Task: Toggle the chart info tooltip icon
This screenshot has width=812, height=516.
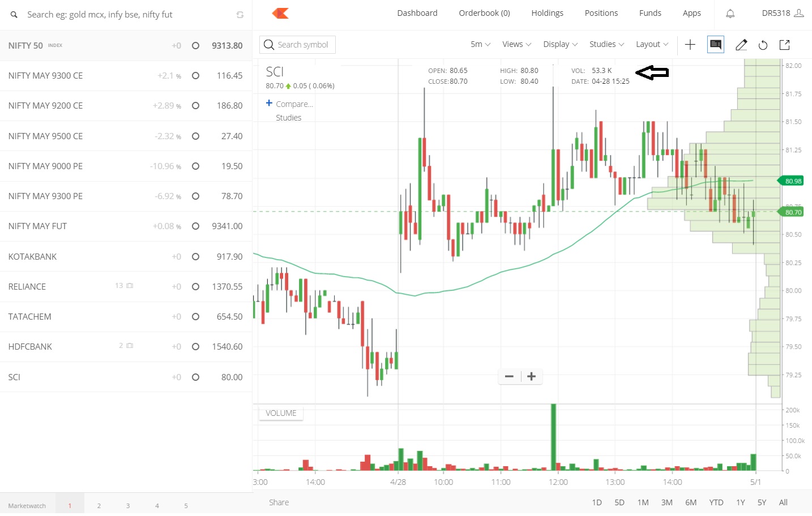Action: (716, 44)
